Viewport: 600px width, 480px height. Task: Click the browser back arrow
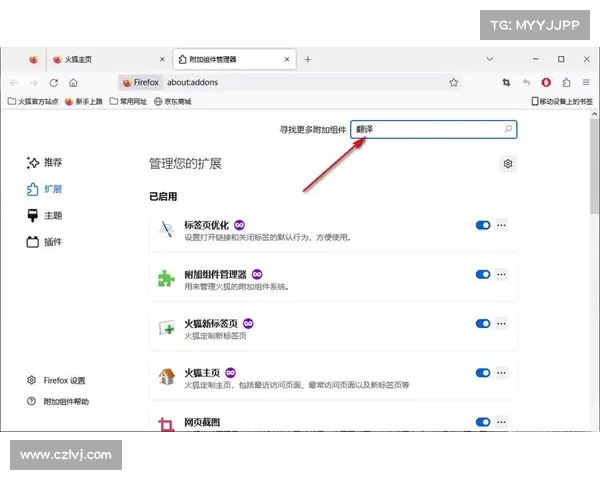[x=14, y=83]
